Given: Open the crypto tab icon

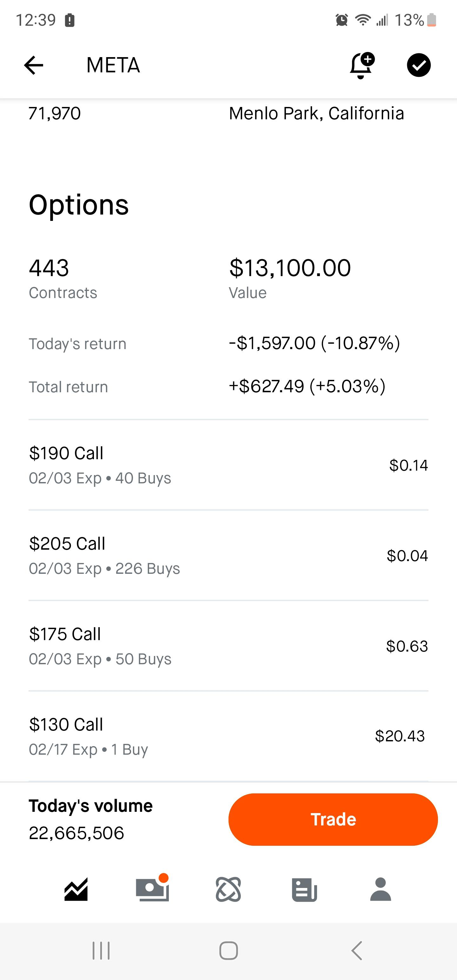Looking at the screenshot, I should (x=228, y=890).
